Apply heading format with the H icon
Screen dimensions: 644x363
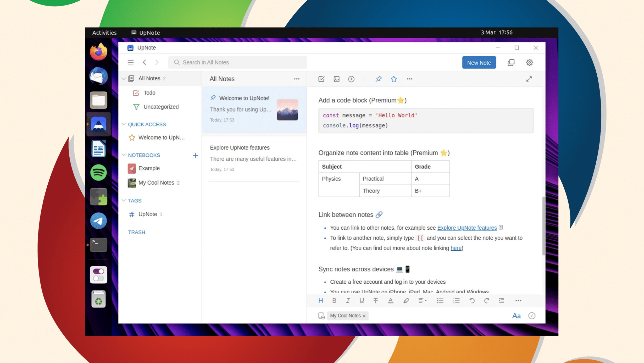point(320,300)
